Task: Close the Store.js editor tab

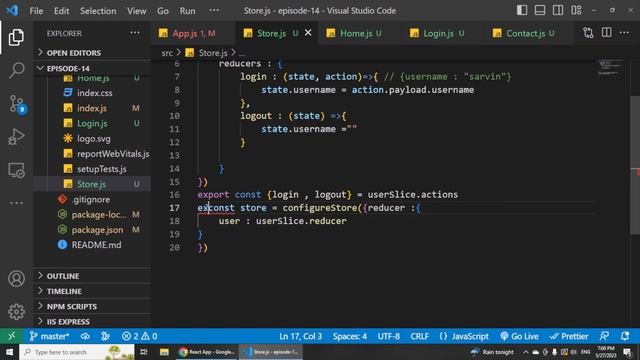Action: click(308, 32)
